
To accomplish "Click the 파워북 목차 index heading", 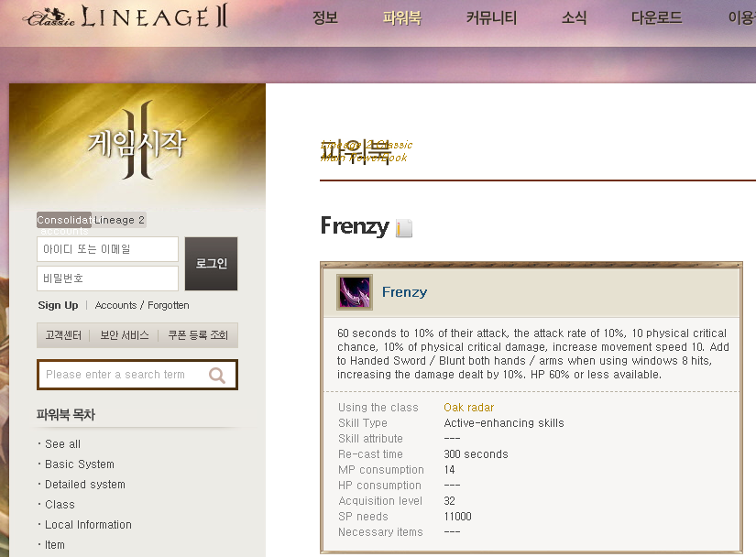I will [66, 415].
